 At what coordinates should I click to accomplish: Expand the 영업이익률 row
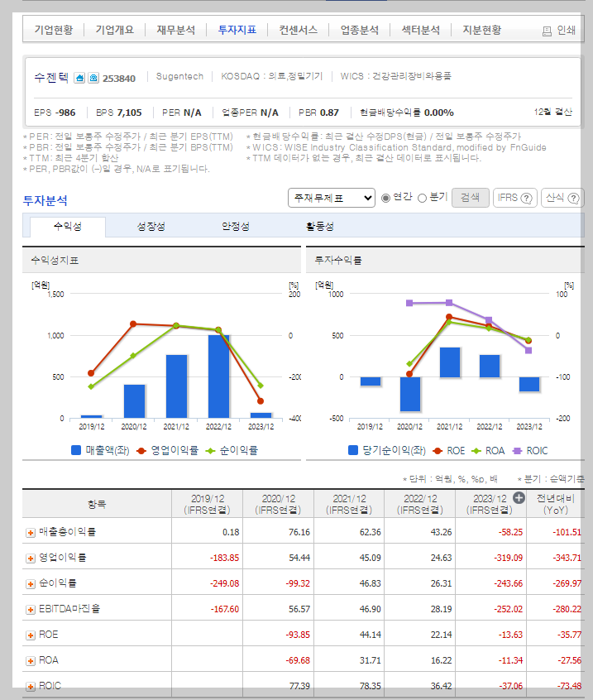click(31, 559)
